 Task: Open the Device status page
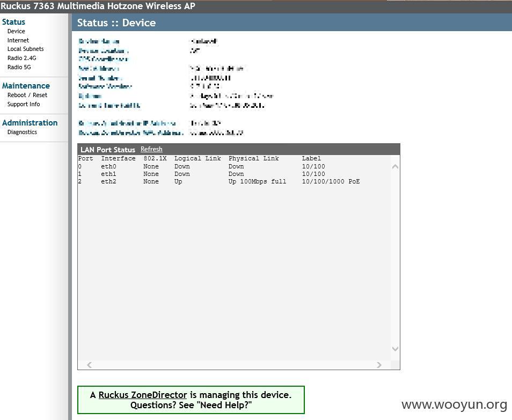16,31
